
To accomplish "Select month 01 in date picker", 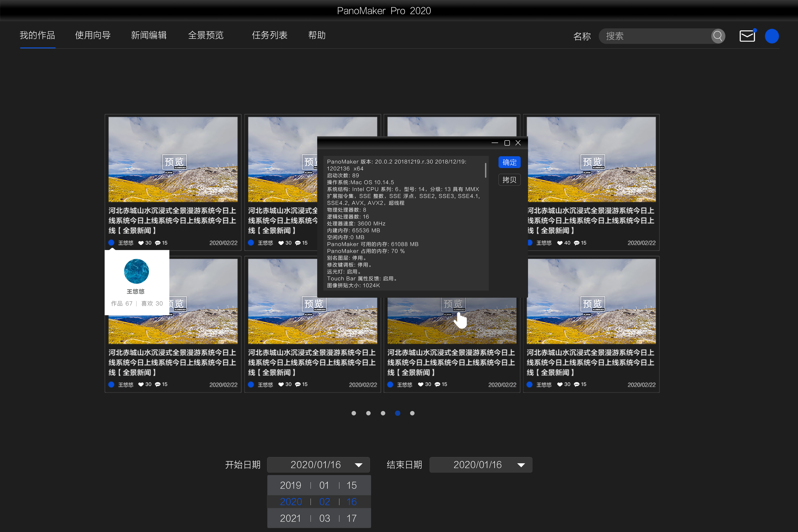I will (324, 485).
